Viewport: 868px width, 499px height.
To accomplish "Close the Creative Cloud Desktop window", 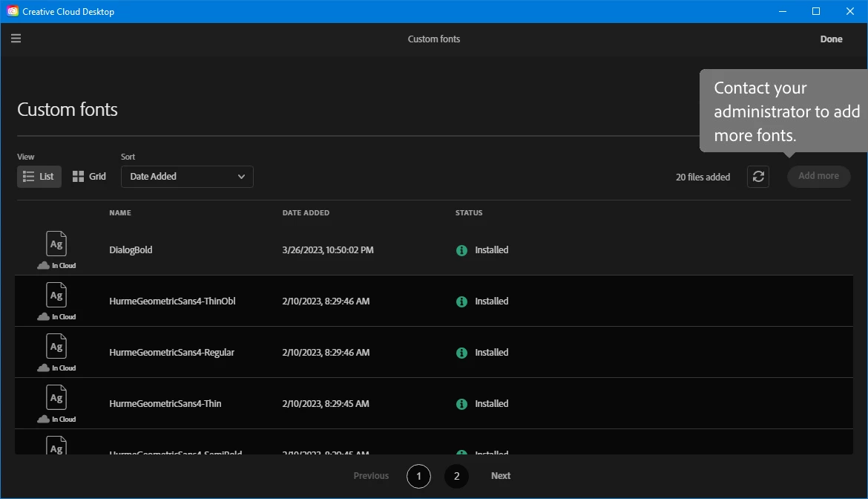I will (x=849, y=11).
